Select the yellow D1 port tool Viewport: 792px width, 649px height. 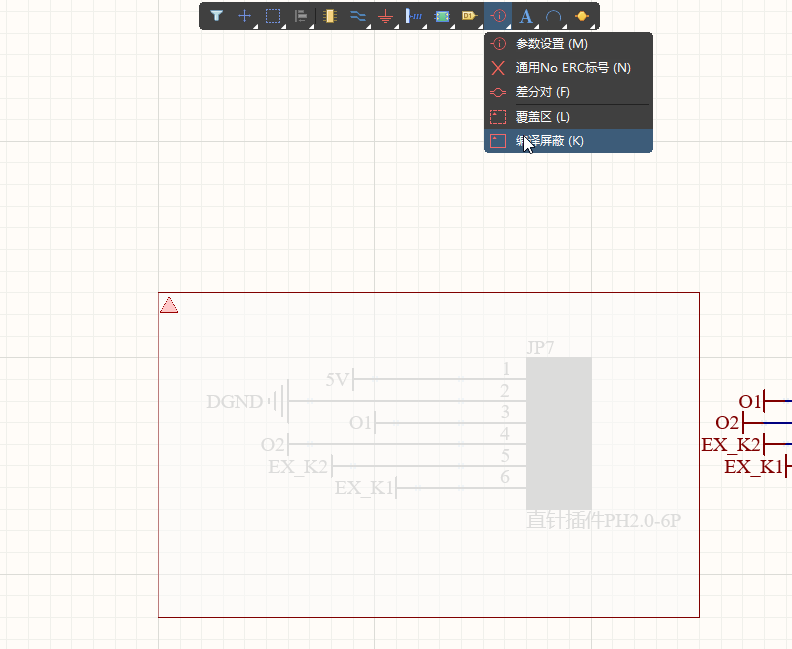(x=470, y=16)
